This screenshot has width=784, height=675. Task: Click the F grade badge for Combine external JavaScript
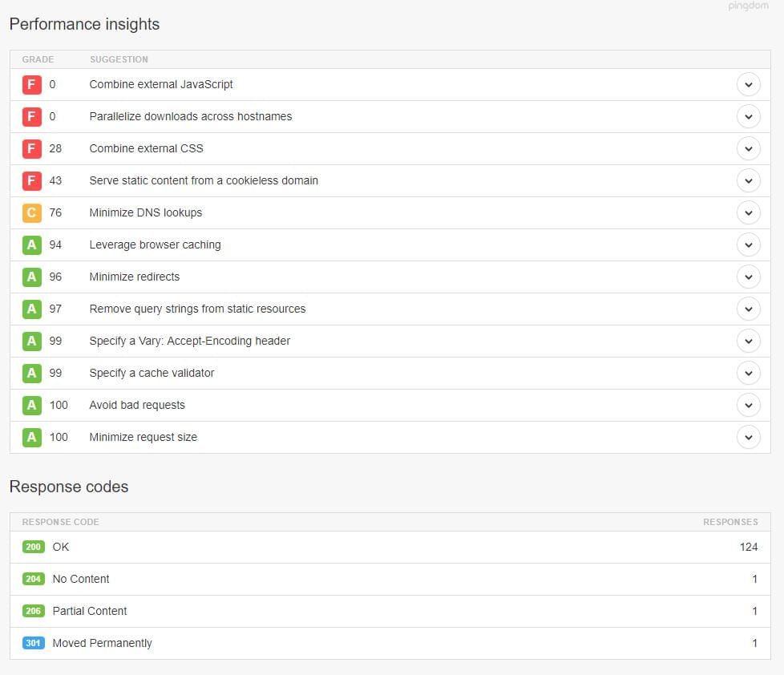(x=32, y=84)
